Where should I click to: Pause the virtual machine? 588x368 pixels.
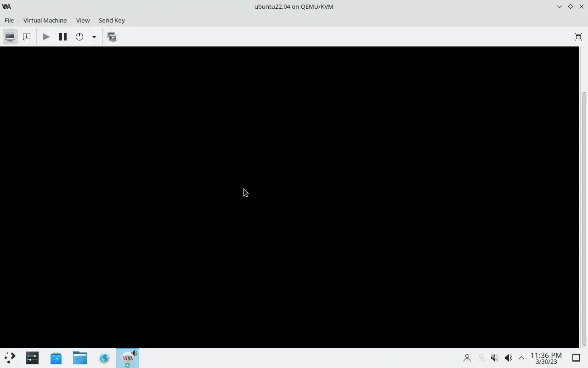(x=63, y=37)
